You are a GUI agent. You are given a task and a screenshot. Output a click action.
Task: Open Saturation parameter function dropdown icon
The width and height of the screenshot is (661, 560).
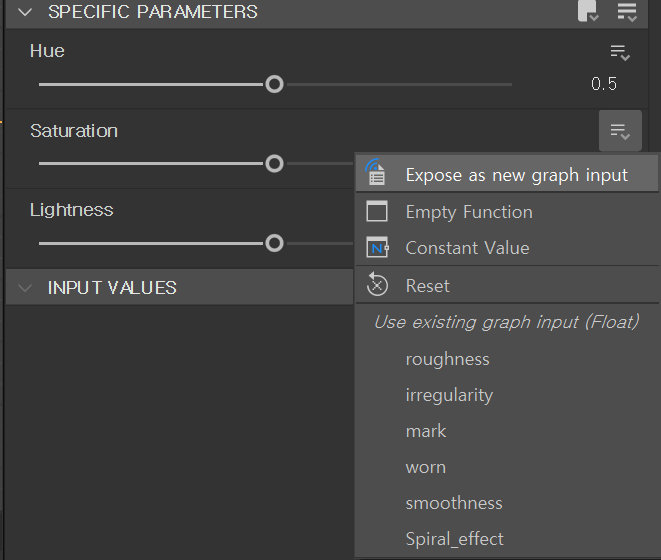click(620, 131)
